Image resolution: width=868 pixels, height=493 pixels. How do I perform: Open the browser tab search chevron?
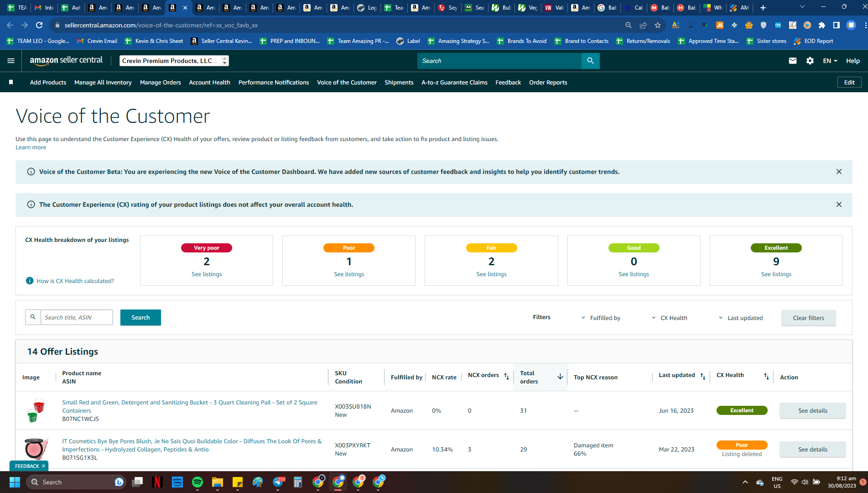tap(802, 7)
